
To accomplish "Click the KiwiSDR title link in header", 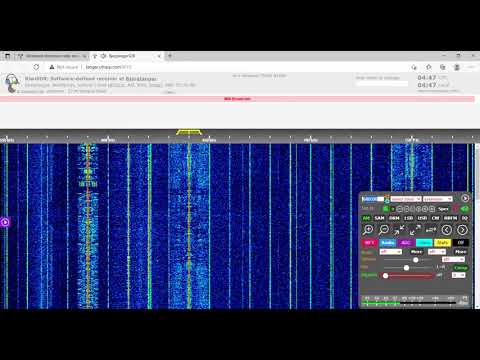I will [x=91, y=79].
